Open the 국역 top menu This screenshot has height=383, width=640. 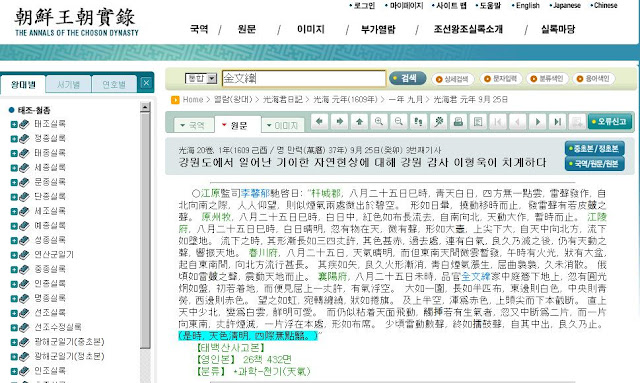pos(199,29)
